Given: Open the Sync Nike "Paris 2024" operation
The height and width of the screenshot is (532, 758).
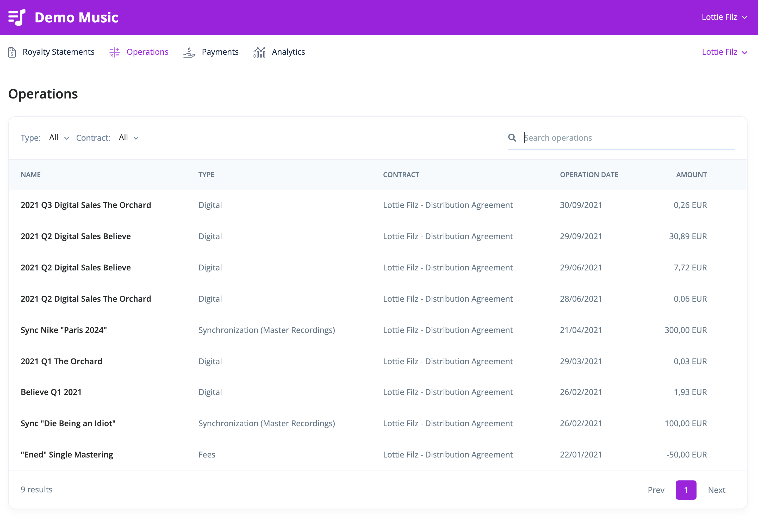Looking at the screenshot, I should [x=378, y=330].
